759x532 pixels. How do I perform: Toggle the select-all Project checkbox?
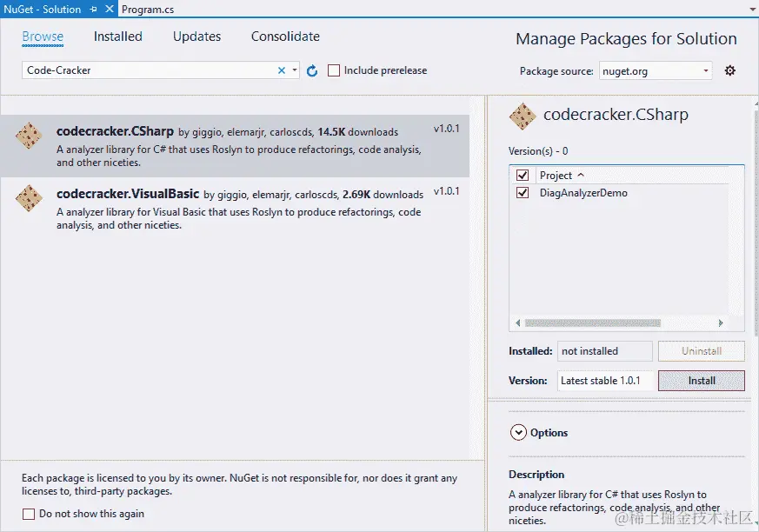pyautogui.click(x=523, y=176)
